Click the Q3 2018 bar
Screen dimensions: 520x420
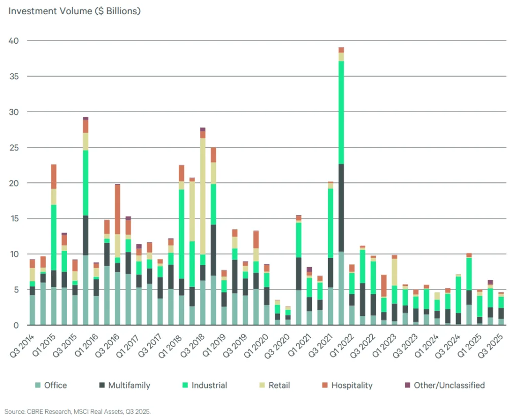pyautogui.click(x=203, y=229)
